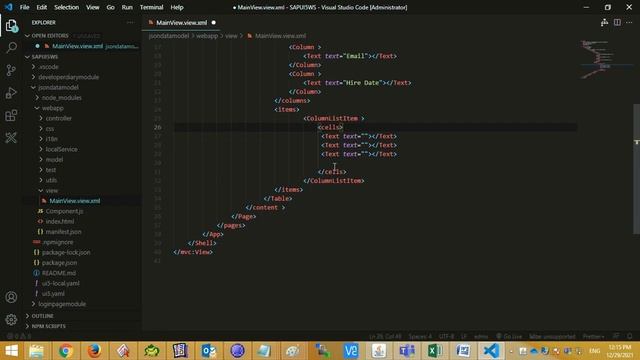Open the Source Control view

11,70
